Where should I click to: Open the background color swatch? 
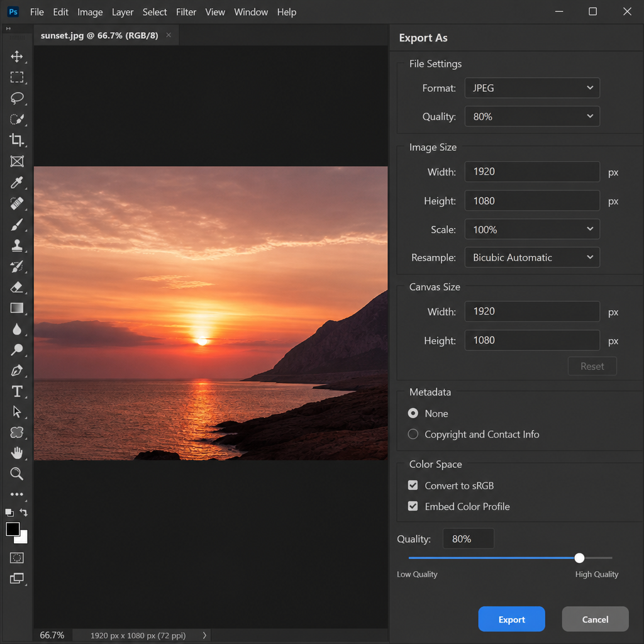click(23, 539)
